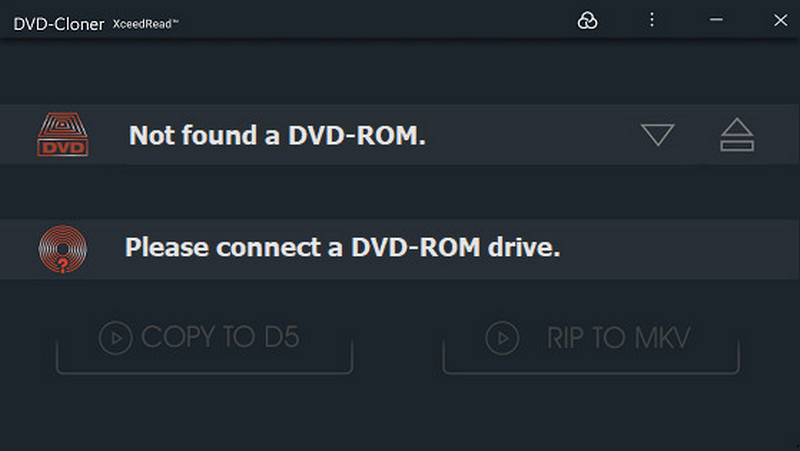Click empty space in the title bar

pyautogui.click(x=380, y=20)
